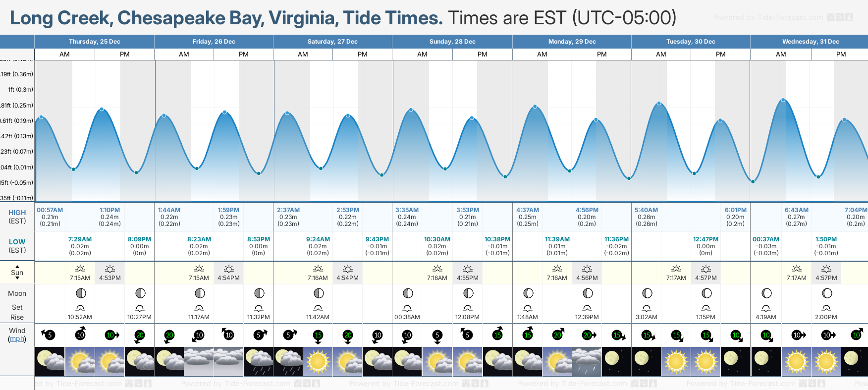Click the clear night moon icon on Tuesday early morning
The width and height of the screenshot is (868, 390).
click(x=646, y=362)
